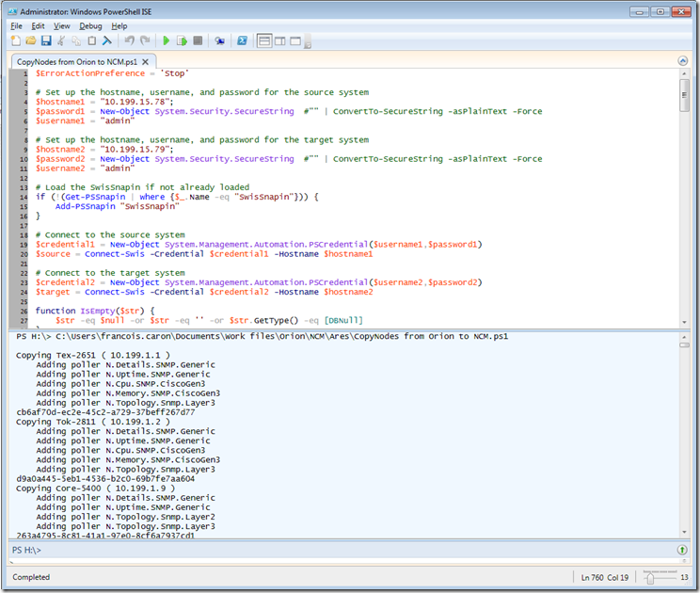Open the Edit menu
This screenshot has width=700, height=593.
(38, 26)
